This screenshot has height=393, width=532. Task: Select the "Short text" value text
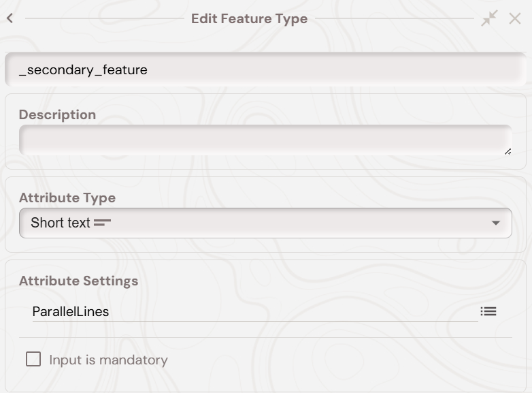pos(60,223)
